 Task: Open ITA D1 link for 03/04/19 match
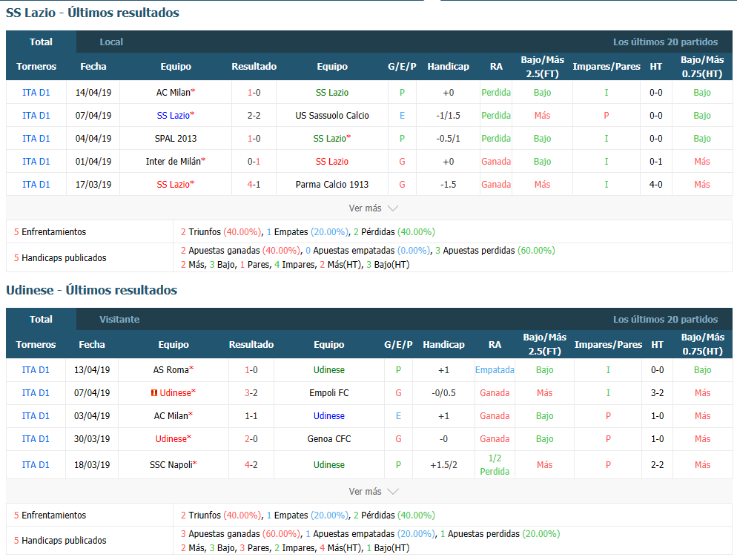pos(36,416)
